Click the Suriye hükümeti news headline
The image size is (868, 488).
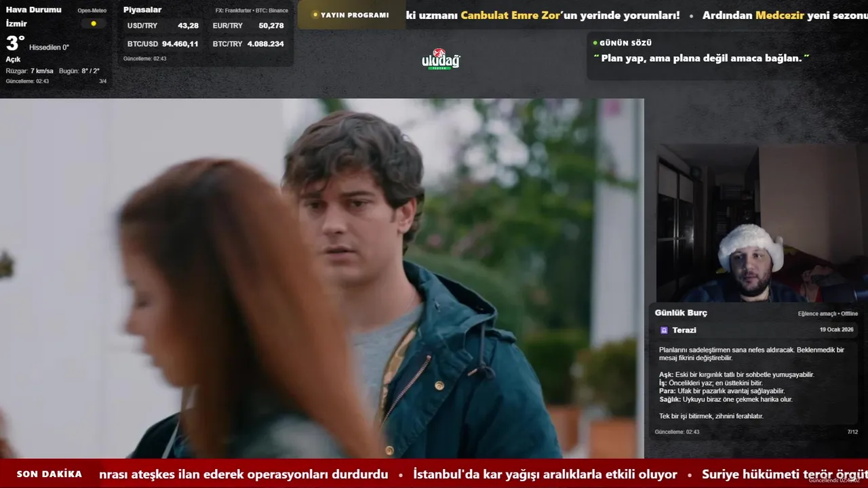785,474
